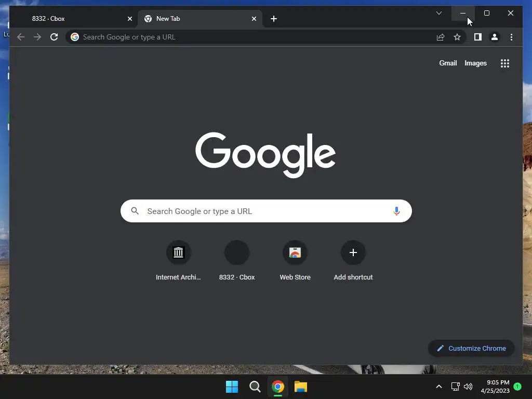Open the Chrome side panel
This screenshot has height=399, width=532.
click(x=478, y=37)
